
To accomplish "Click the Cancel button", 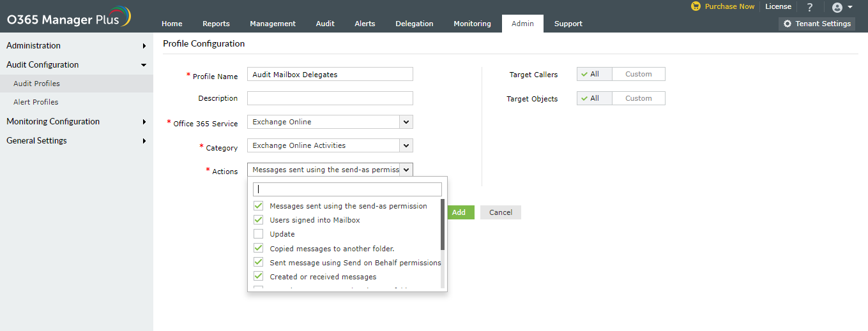I will pyautogui.click(x=501, y=212).
